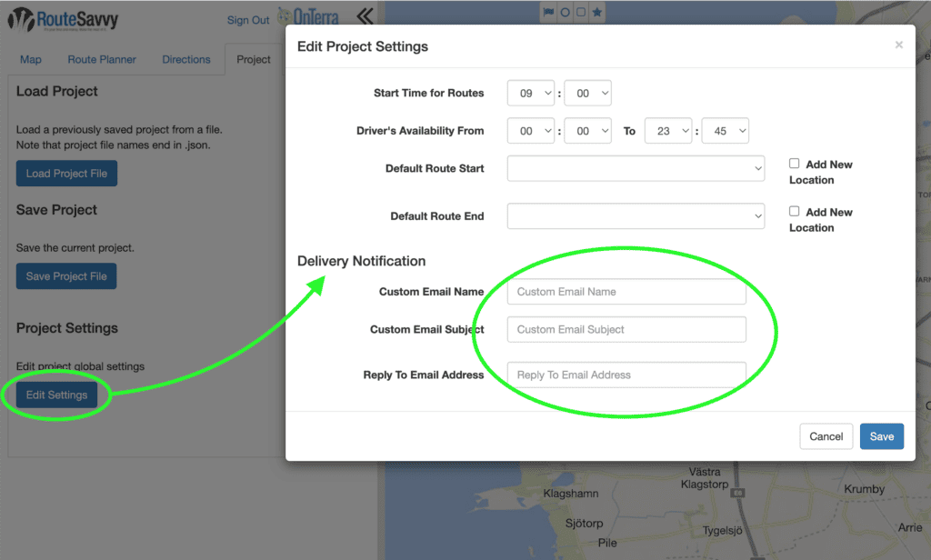Switch to the Directions tab
The image size is (931, 560).
[x=186, y=59]
